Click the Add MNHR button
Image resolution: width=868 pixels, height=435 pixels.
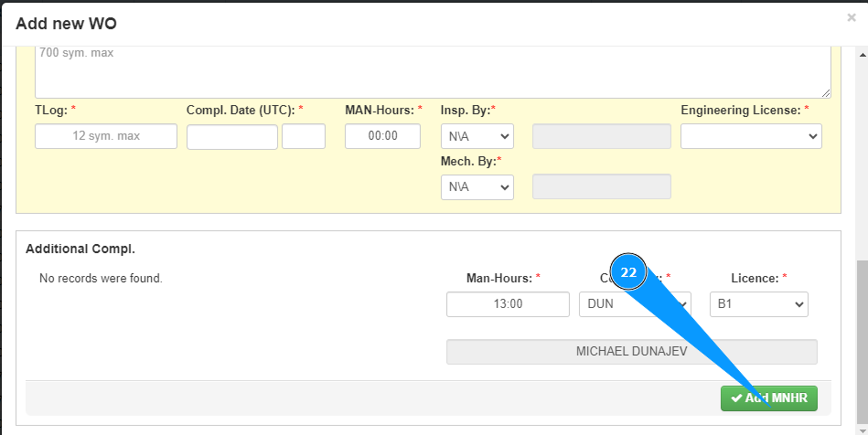769,398
